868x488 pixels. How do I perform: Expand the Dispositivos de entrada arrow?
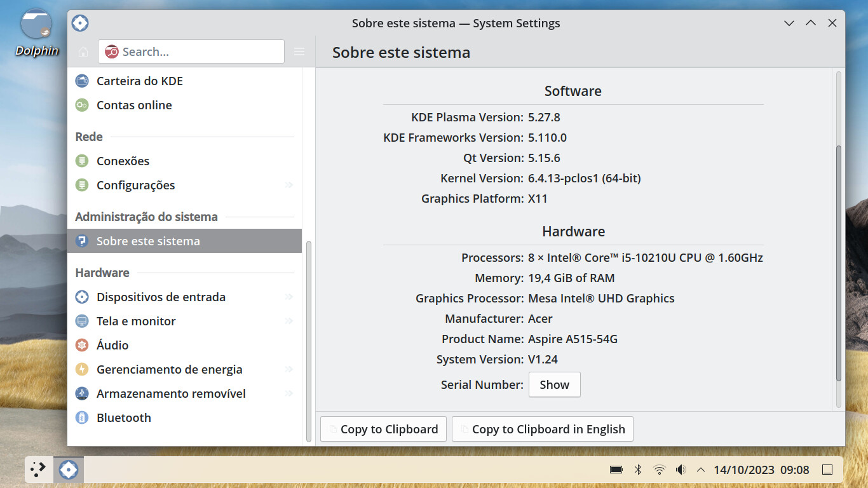coord(289,297)
